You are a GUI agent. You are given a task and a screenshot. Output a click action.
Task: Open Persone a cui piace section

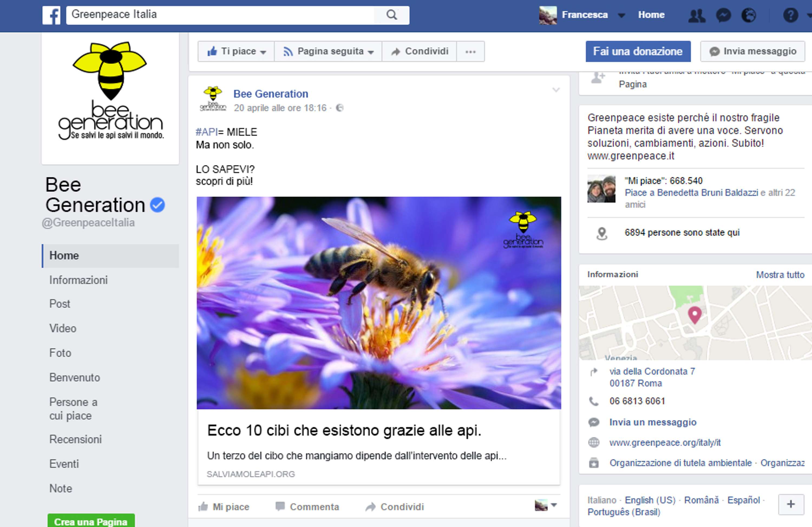coord(73,409)
